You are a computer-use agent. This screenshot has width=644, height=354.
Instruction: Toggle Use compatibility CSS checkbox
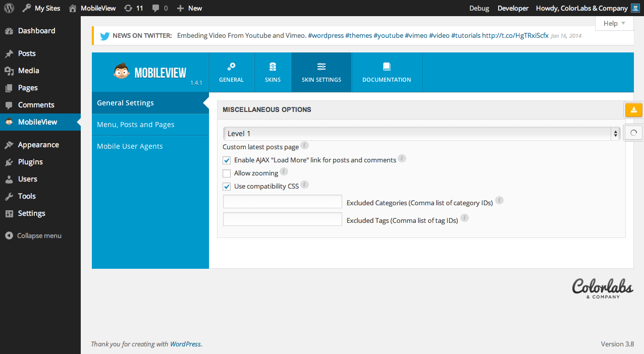(227, 187)
